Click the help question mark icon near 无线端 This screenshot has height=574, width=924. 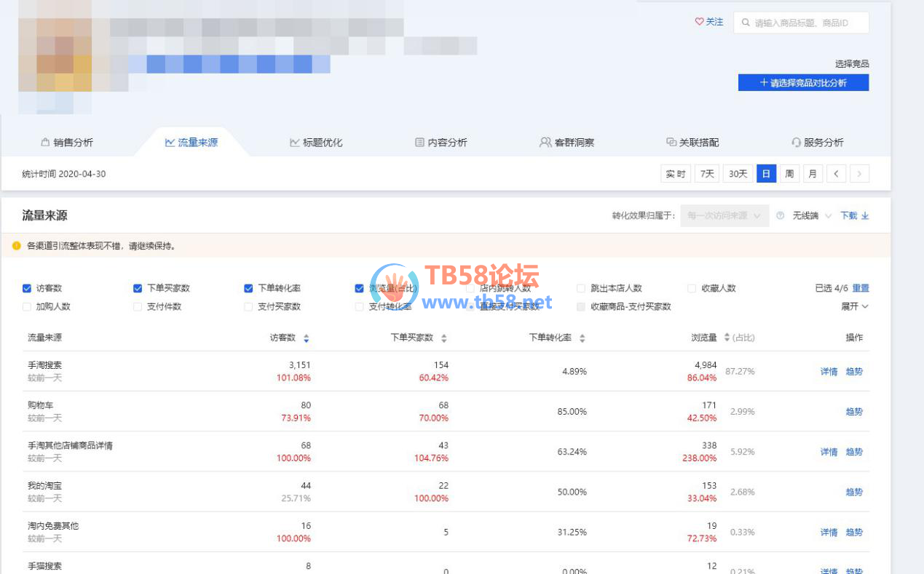780,216
